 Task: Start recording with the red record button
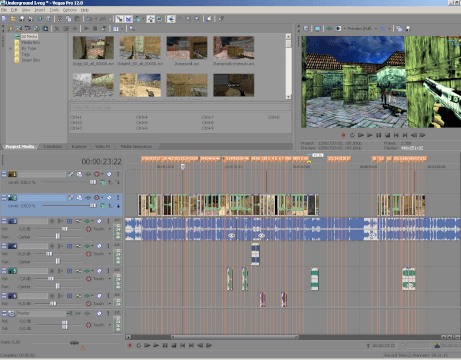(130, 346)
